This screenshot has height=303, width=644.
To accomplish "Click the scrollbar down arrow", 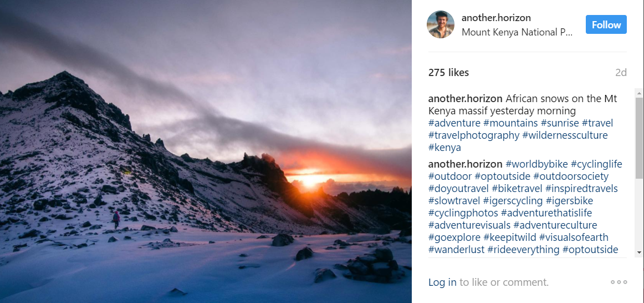I will (639, 251).
